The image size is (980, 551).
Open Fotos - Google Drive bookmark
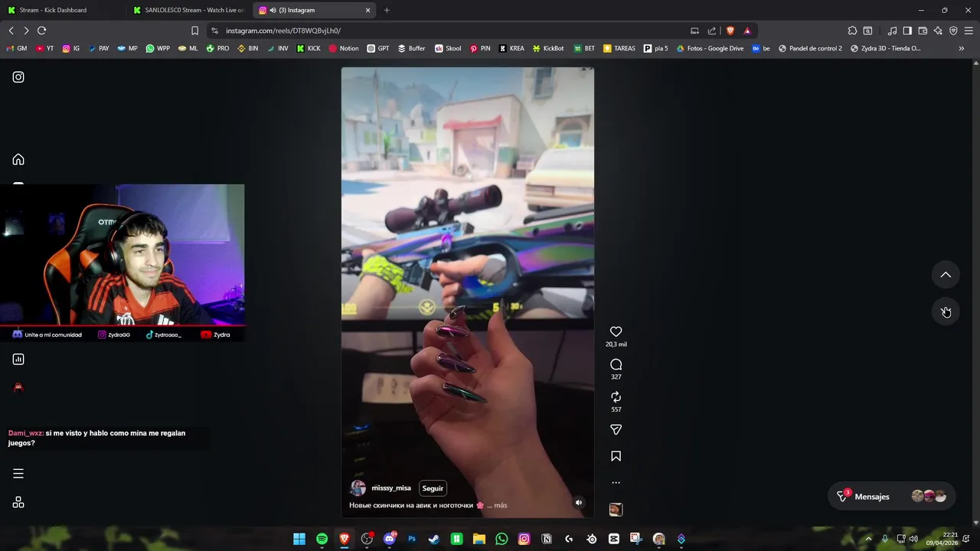point(709,48)
